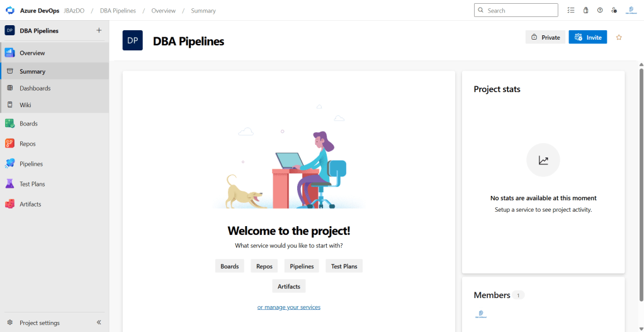Click the DP project tile in sidebar header
The image size is (644, 332).
[10, 30]
